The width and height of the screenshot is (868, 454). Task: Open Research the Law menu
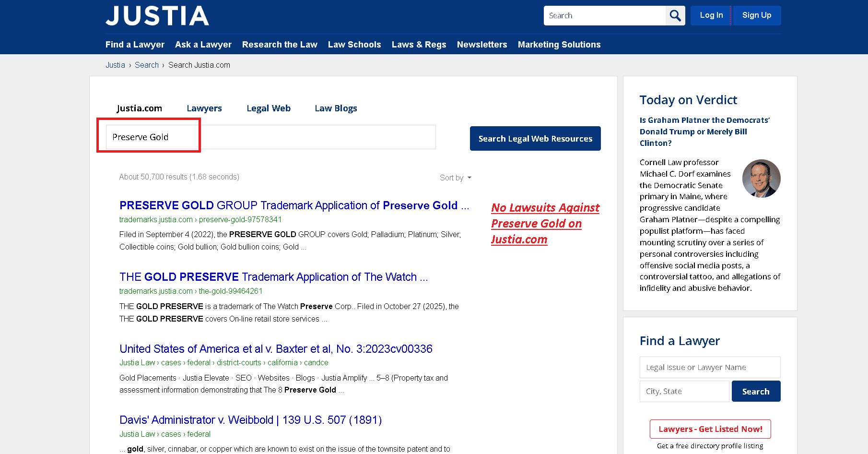click(x=280, y=45)
